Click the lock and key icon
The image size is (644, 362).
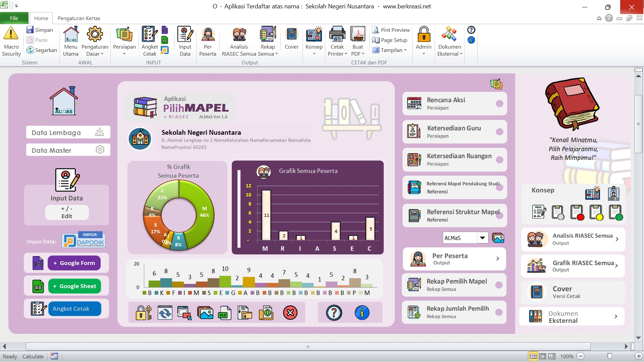point(144,313)
